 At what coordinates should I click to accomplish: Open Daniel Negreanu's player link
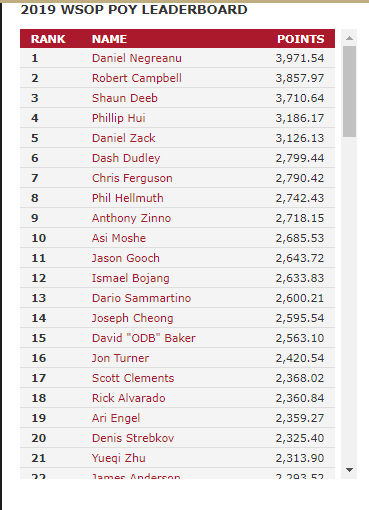137,58
